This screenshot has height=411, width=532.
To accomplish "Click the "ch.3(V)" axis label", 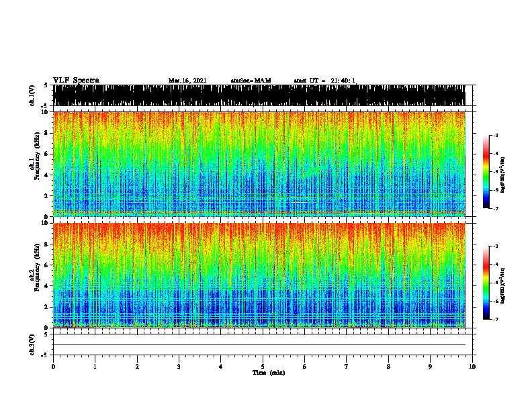I will coord(32,345).
